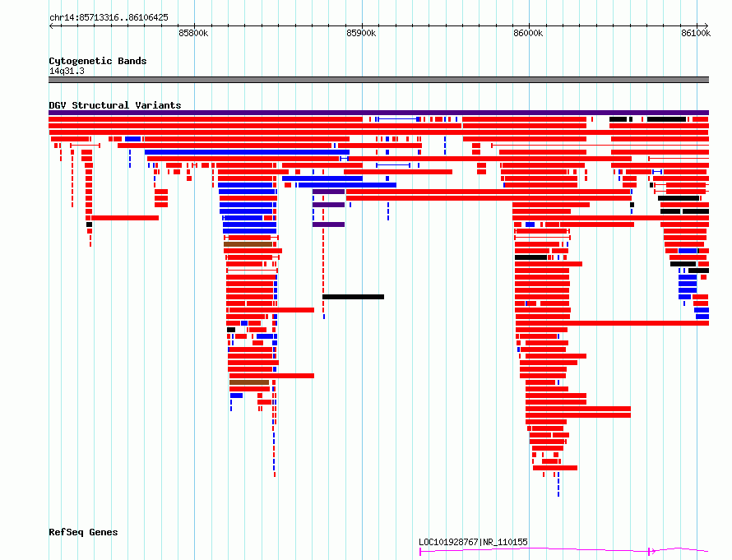Click the gray 14q31.3 cytogenetic band bar
This screenshot has width=732, height=560.
click(x=378, y=80)
